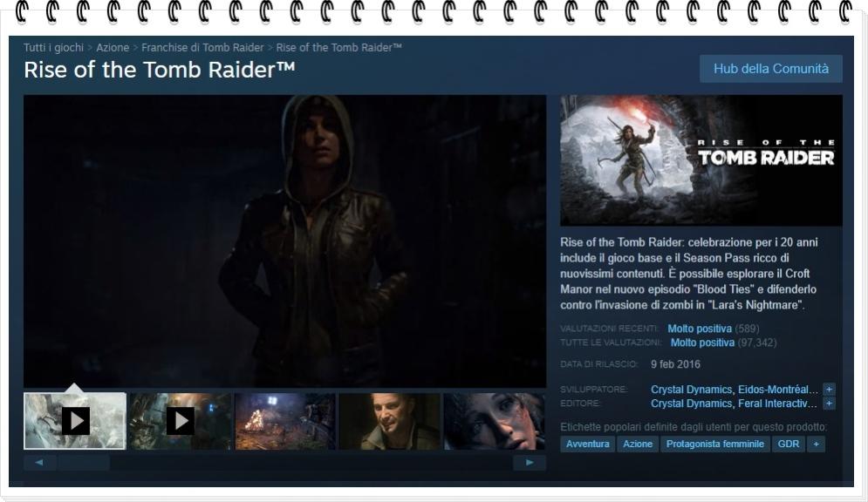Click the Protagonista femminile tag
868x502 pixels.
(714, 444)
